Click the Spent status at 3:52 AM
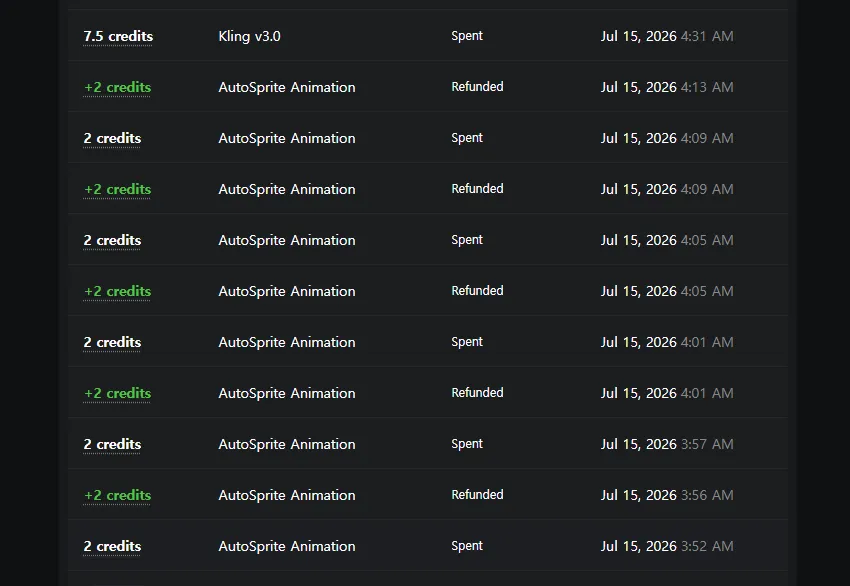Image resolution: width=850 pixels, height=586 pixels. pos(467,545)
